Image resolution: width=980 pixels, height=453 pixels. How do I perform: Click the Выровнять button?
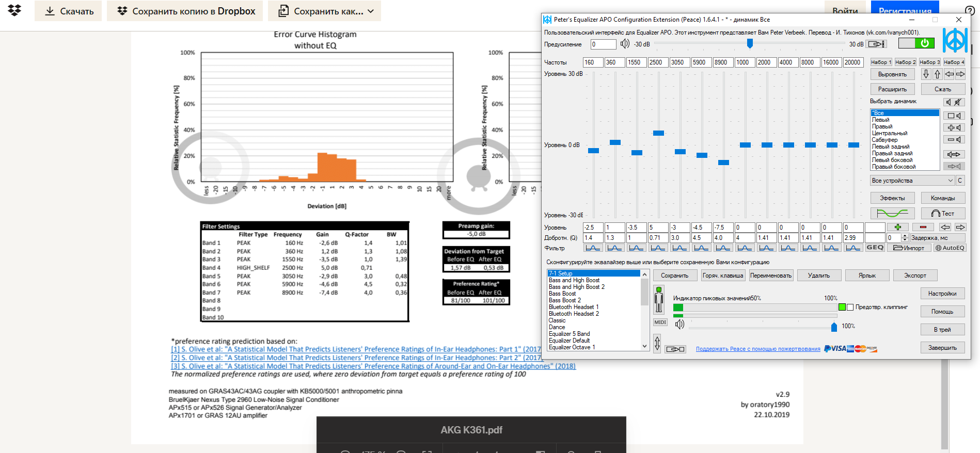pos(892,74)
